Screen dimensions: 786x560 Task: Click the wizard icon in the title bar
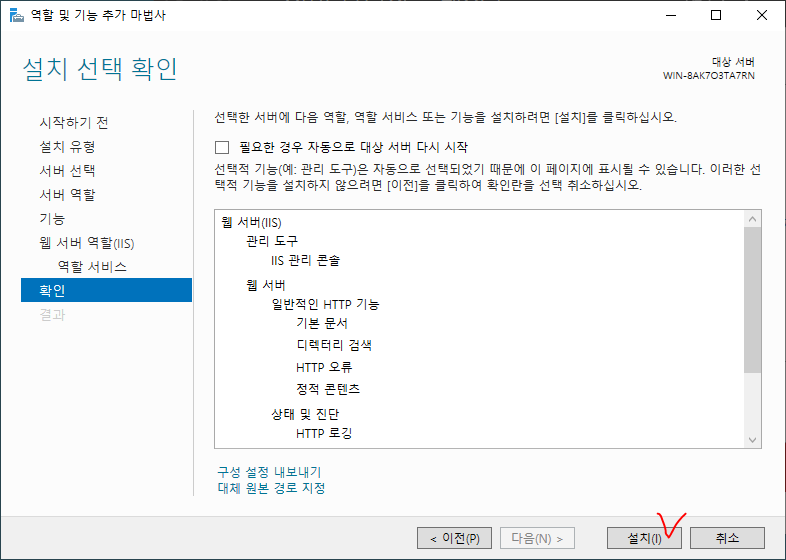coord(17,15)
